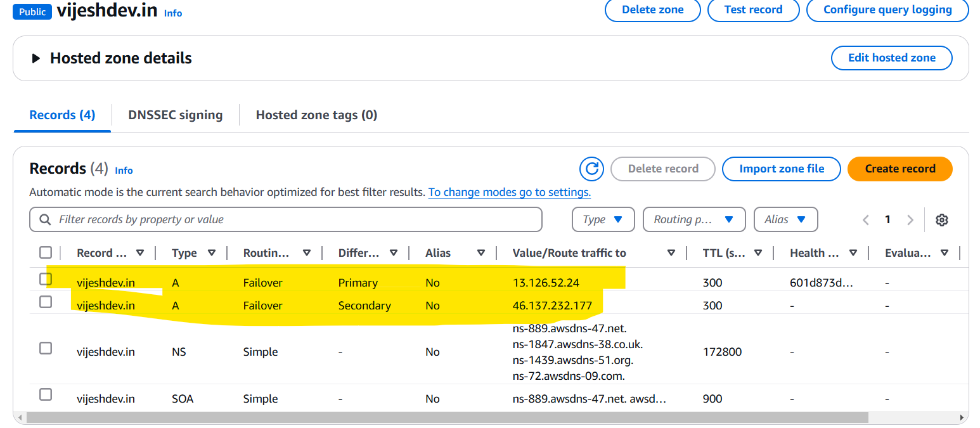Select the Records (4) tab
This screenshot has width=980, height=428.
62,115
